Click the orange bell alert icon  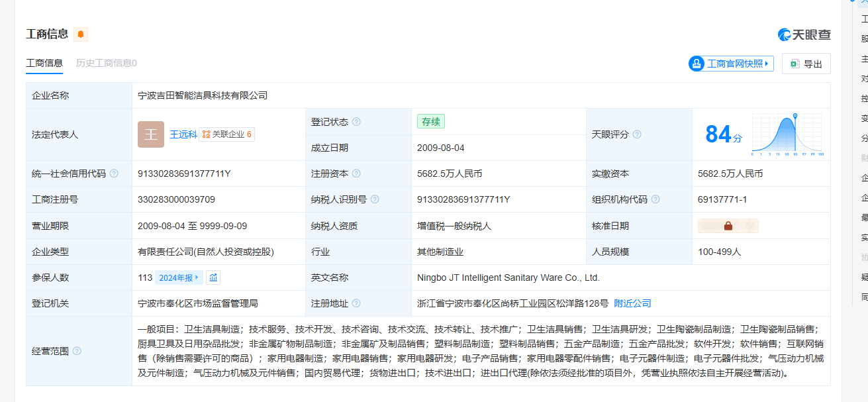81,34
